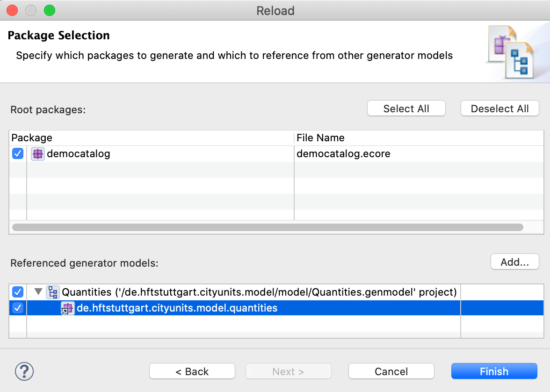Click the green zoom window button
Image resolution: width=550 pixels, height=392 pixels.
tap(50, 11)
